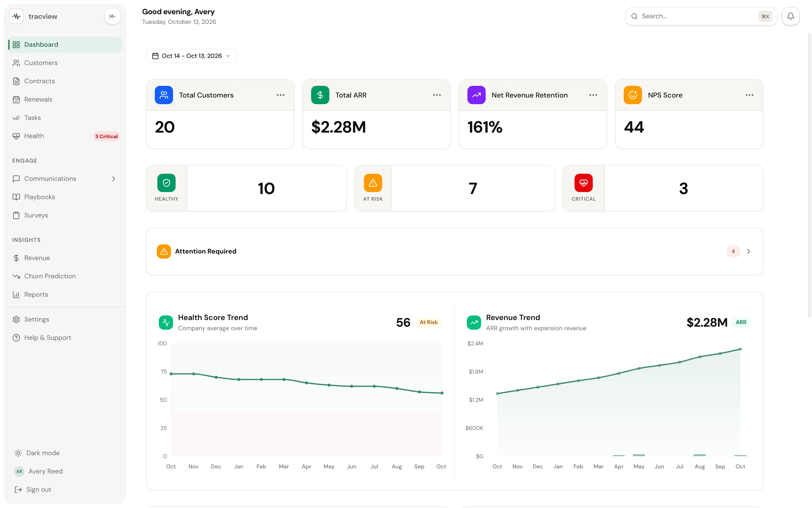Click the last Oct data point on Revenue Trend
This screenshot has width=812, height=508.
tap(740, 349)
